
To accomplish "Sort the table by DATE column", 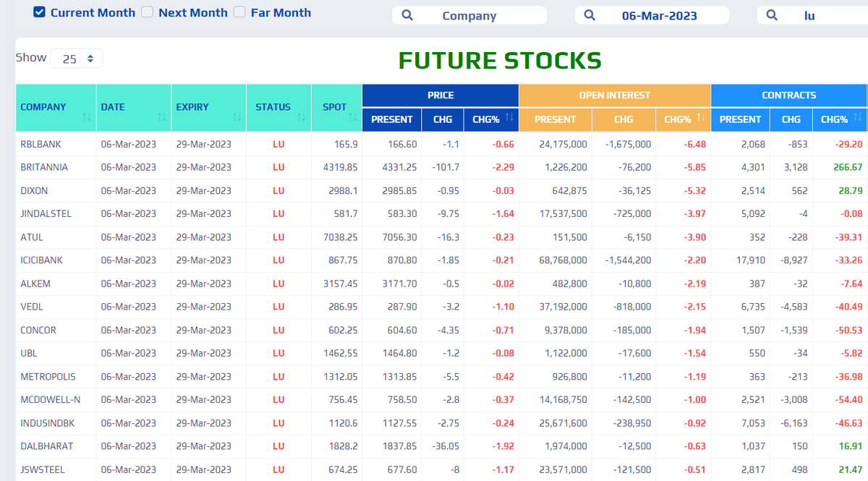I will pyautogui.click(x=133, y=107).
